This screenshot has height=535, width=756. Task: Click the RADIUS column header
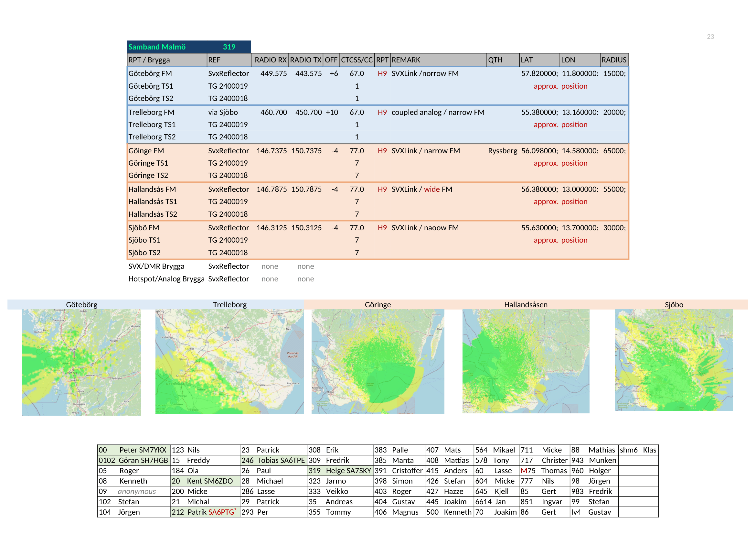[x=614, y=60]
